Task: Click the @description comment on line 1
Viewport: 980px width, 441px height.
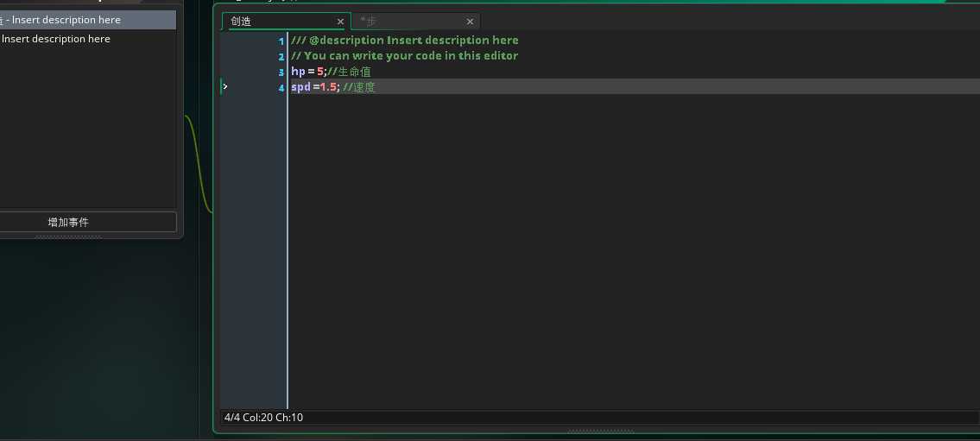Action: (x=404, y=40)
